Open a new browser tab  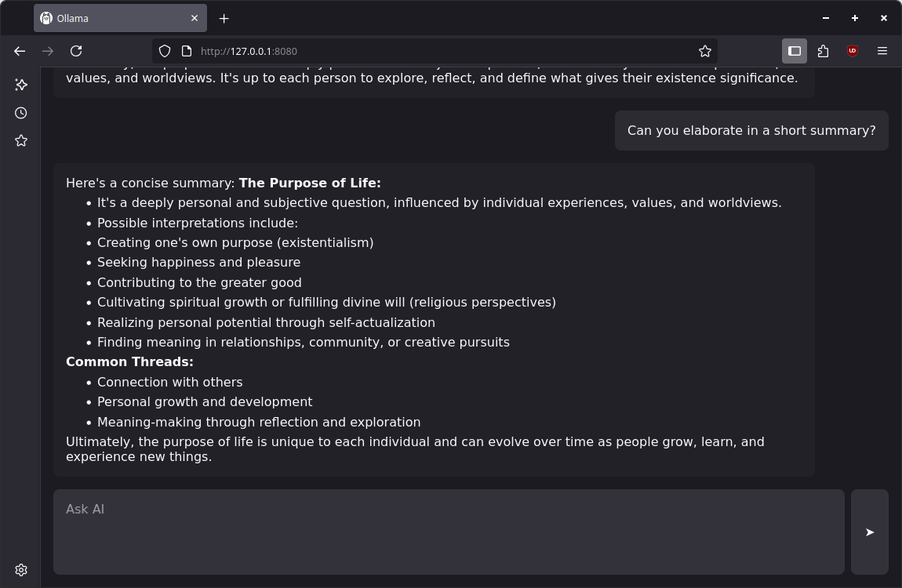pos(224,18)
